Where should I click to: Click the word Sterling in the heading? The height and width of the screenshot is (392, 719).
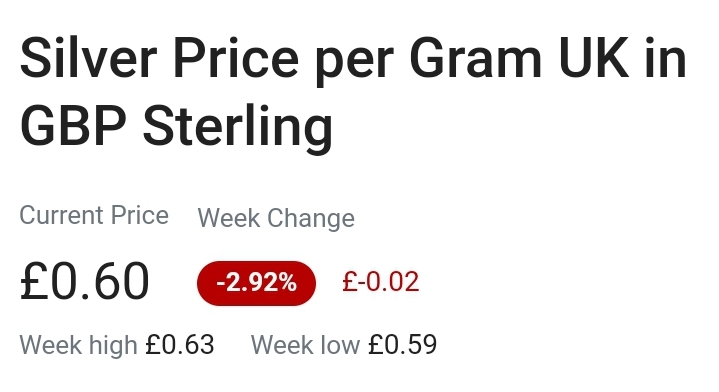[x=238, y=127]
